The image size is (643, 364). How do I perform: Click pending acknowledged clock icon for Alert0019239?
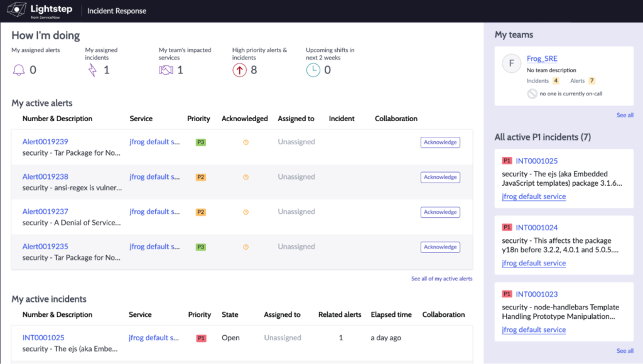[246, 142]
